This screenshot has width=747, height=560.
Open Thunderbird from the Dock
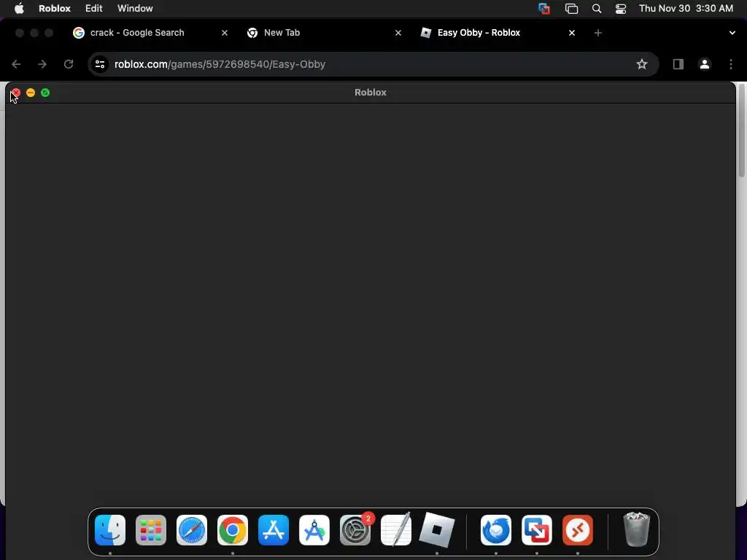tap(496, 530)
